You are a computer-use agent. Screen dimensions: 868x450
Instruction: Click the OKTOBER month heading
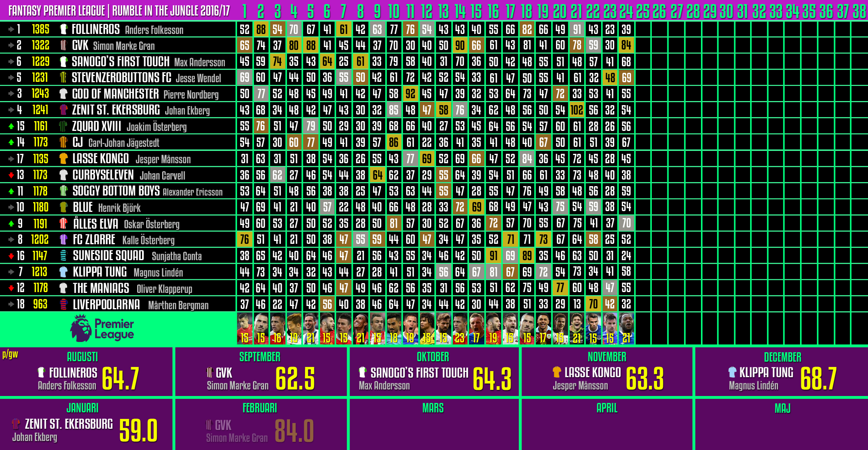[x=433, y=357]
